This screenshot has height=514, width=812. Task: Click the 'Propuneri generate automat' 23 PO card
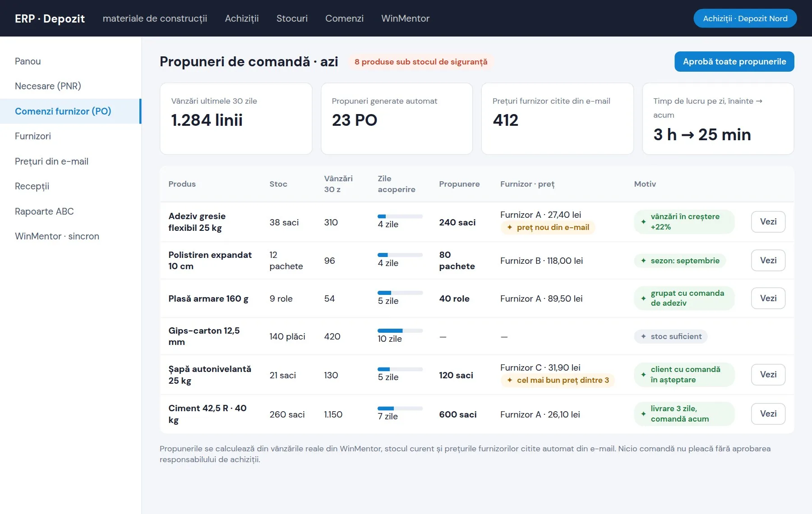(397, 119)
